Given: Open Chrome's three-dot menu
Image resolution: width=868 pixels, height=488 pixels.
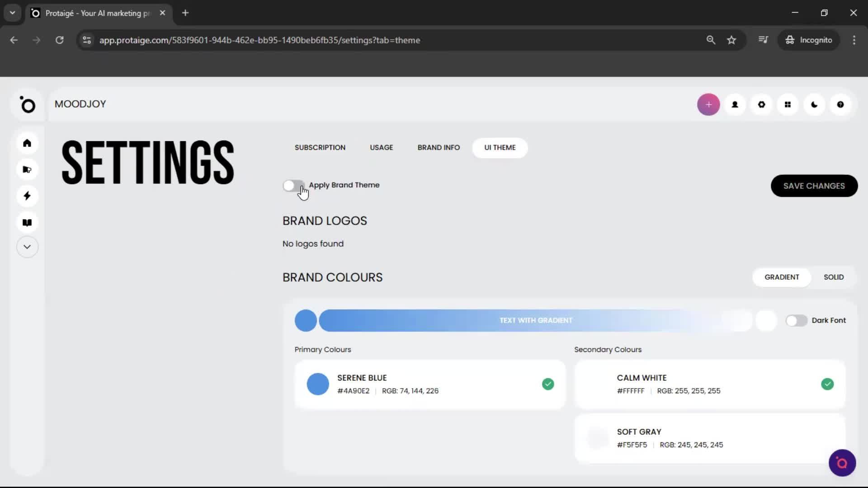Looking at the screenshot, I should click(854, 40).
